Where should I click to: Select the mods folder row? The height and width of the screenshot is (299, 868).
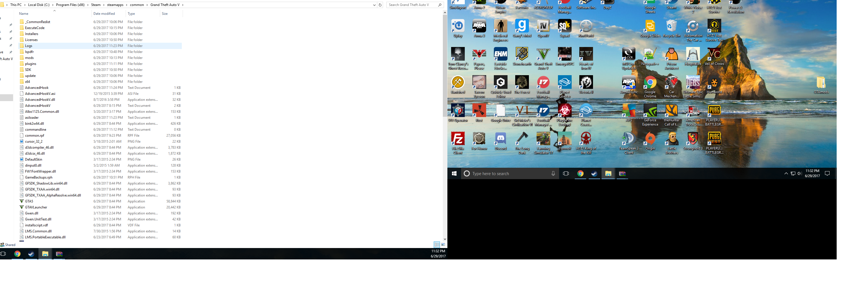click(100, 58)
